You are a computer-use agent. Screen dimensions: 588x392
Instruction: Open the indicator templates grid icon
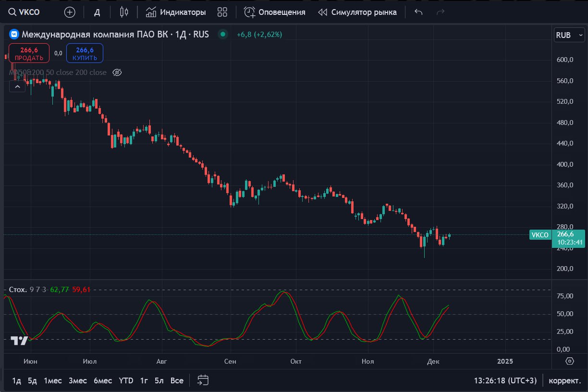222,12
